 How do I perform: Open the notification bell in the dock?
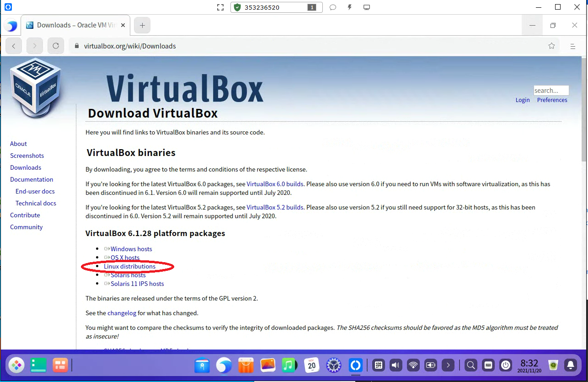point(571,365)
